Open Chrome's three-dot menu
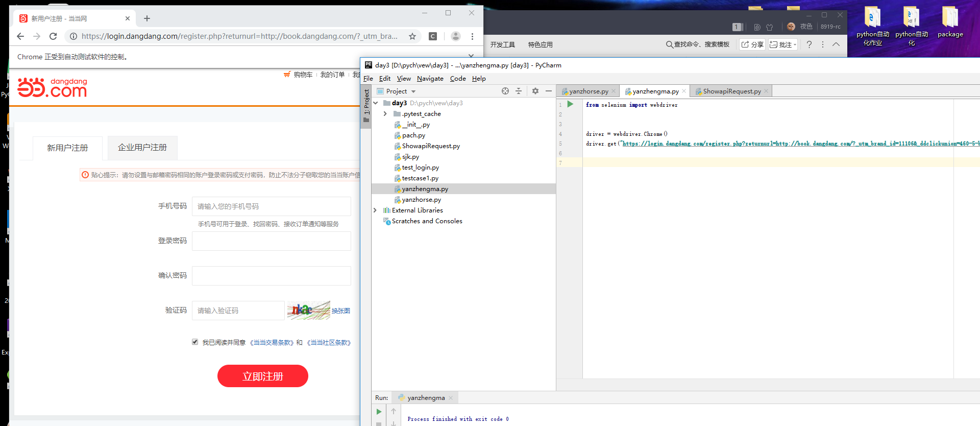 click(472, 36)
